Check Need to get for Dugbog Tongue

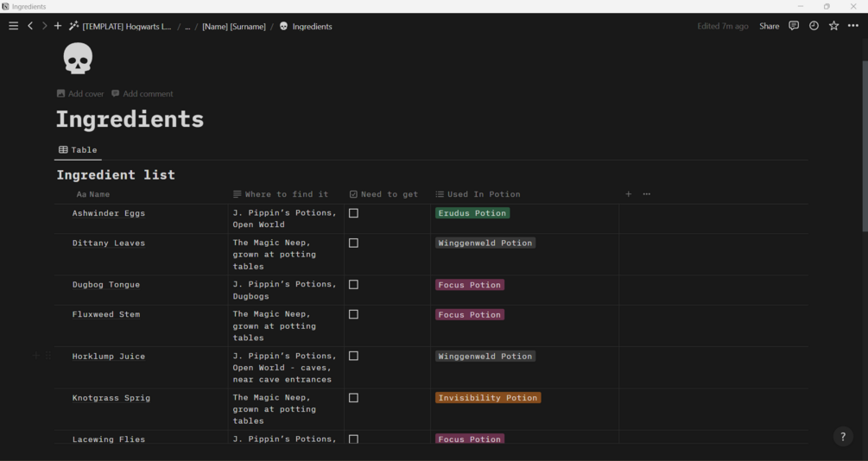click(x=354, y=285)
